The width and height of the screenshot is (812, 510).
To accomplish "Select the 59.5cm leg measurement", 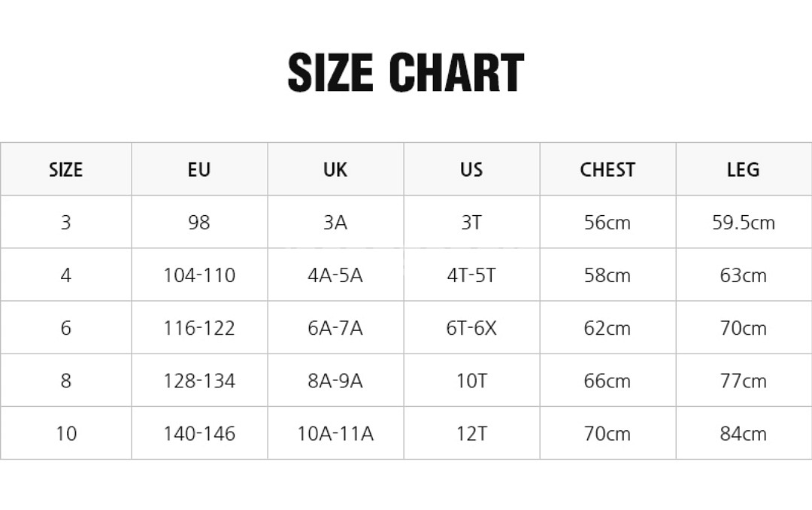I will [743, 223].
